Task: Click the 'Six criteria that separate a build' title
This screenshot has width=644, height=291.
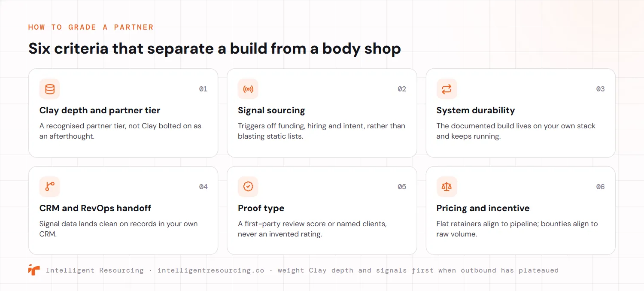Action: (x=215, y=48)
